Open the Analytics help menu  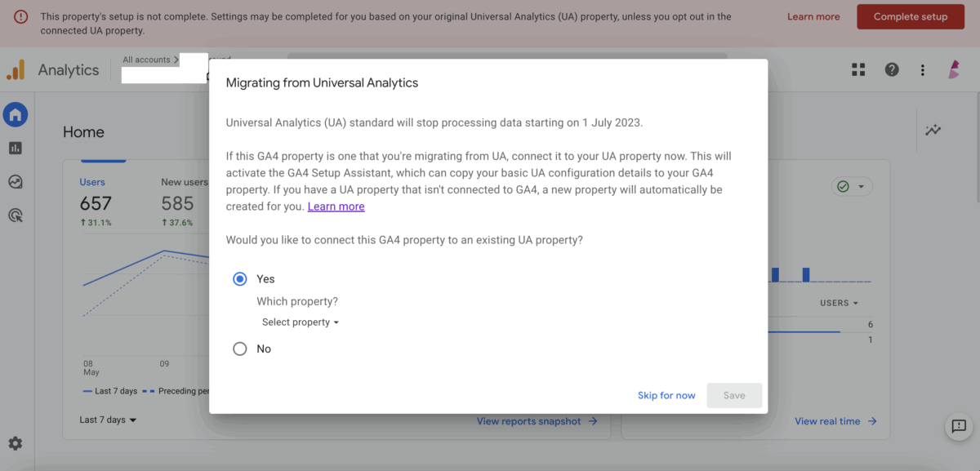(x=891, y=69)
